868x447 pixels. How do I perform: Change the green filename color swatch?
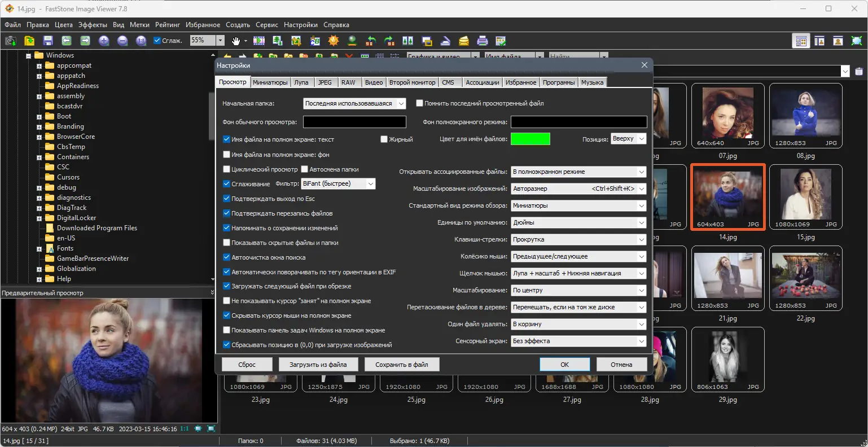(x=530, y=138)
